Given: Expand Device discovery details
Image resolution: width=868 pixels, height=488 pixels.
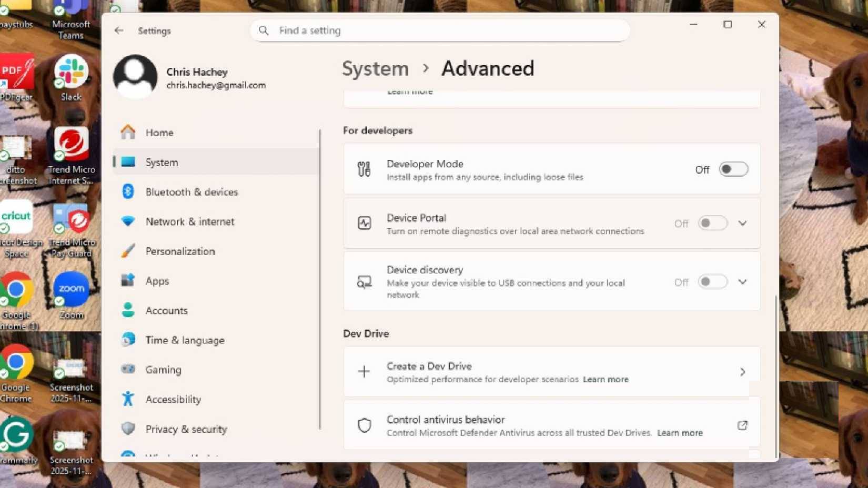Looking at the screenshot, I should 743,282.
